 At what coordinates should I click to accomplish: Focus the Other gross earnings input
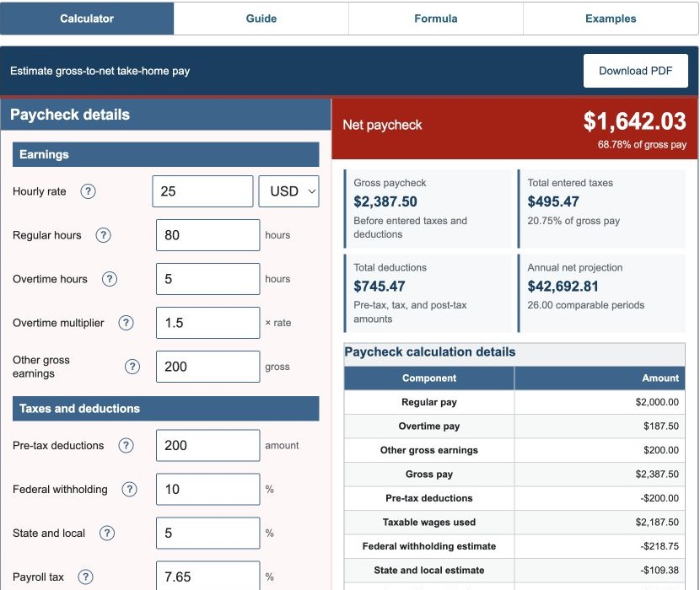tap(208, 367)
